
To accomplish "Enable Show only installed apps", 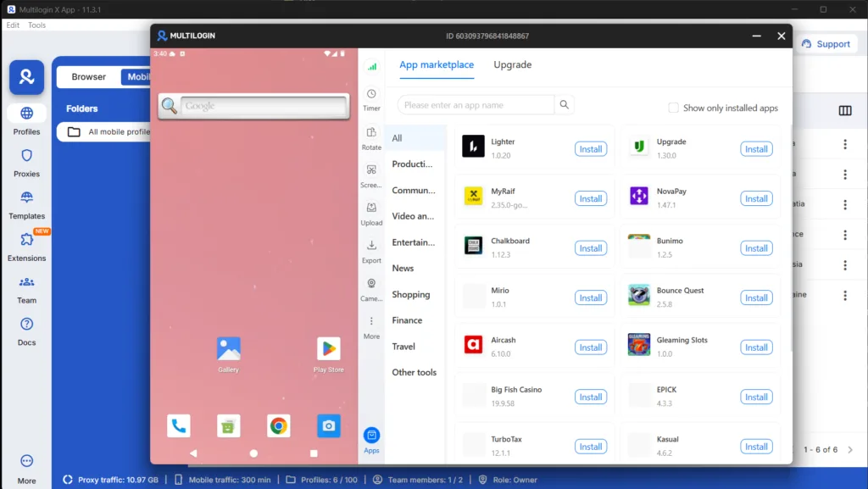I will coord(673,108).
